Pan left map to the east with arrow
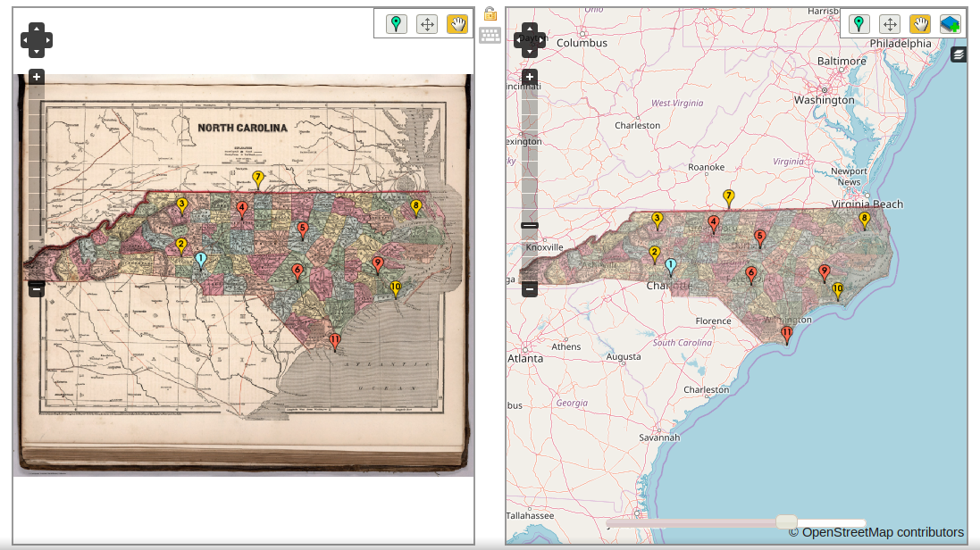This screenshot has height=550, width=980. point(47,40)
